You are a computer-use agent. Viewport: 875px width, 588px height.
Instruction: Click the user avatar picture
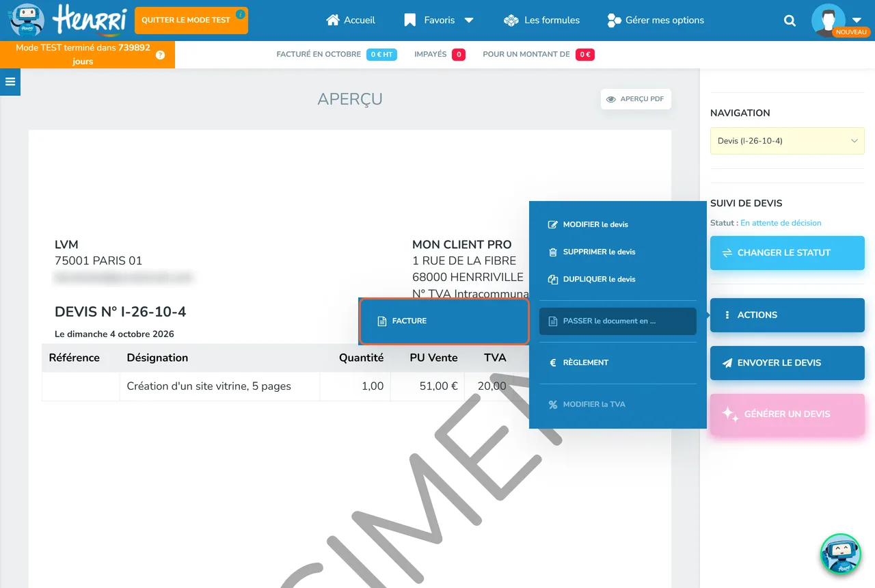click(828, 20)
